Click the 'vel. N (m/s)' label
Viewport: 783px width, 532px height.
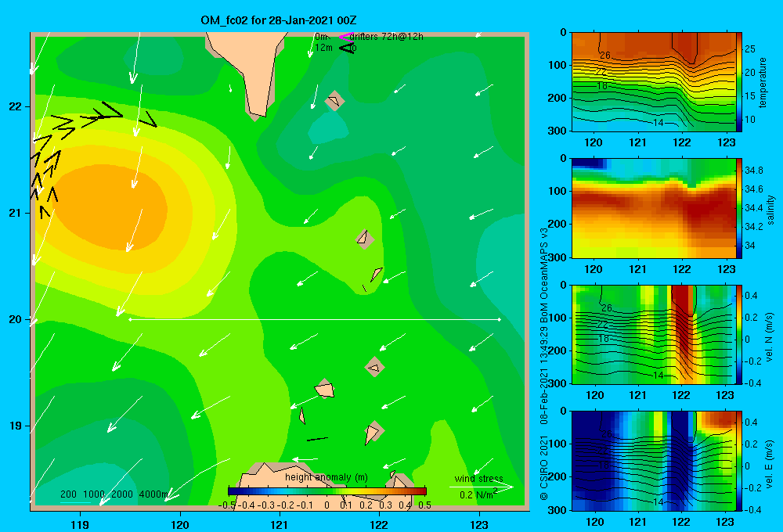coord(770,337)
